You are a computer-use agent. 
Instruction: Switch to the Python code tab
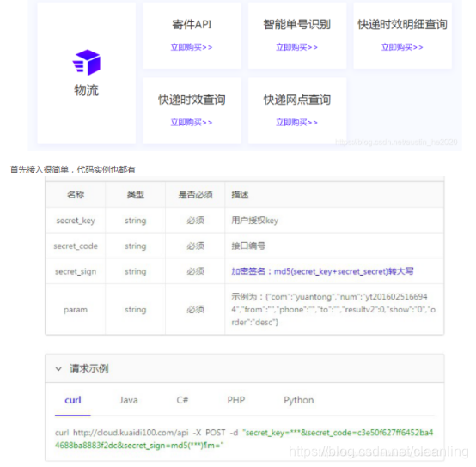click(299, 400)
